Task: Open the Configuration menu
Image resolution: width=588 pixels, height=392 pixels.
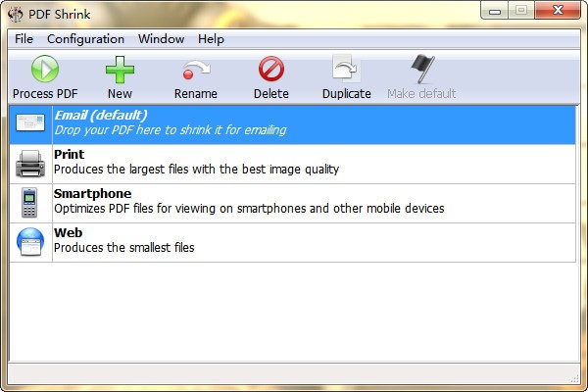Action: pos(85,39)
